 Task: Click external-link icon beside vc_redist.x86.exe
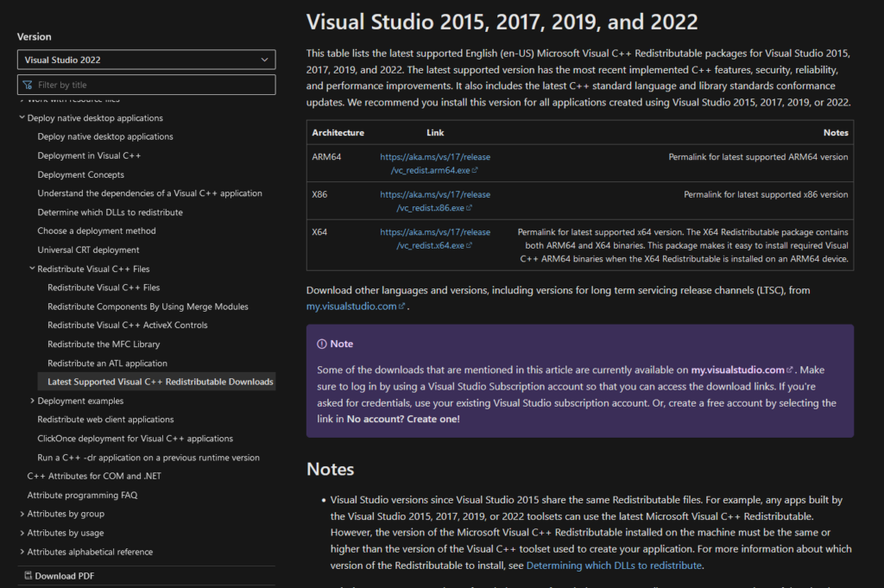click(x=469, y=208)
